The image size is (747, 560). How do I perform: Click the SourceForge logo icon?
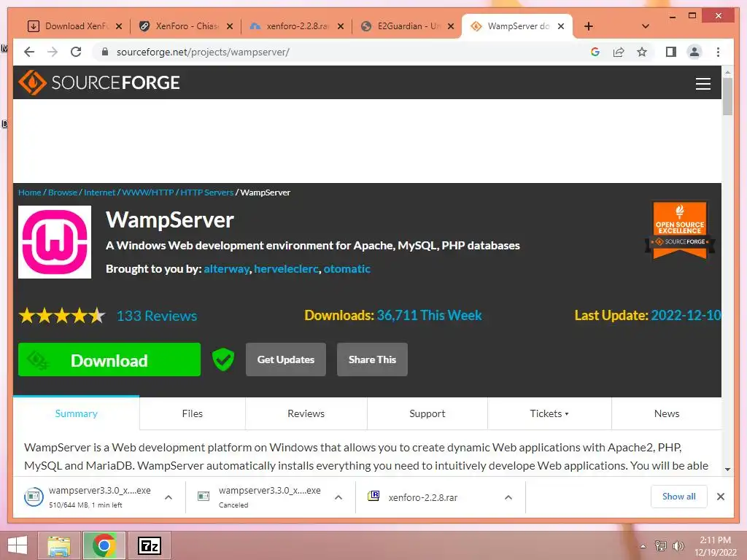pyautogui.click(x=32, y=82)
